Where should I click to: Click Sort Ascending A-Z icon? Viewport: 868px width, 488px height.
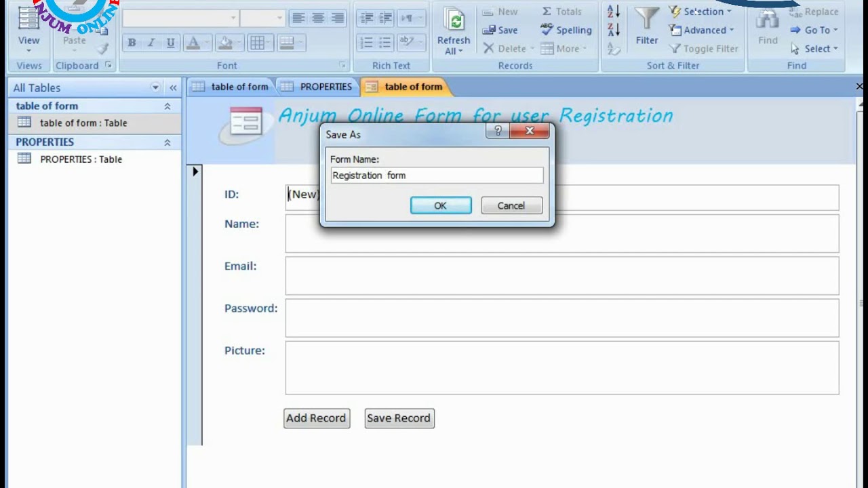tap(614, 12)
